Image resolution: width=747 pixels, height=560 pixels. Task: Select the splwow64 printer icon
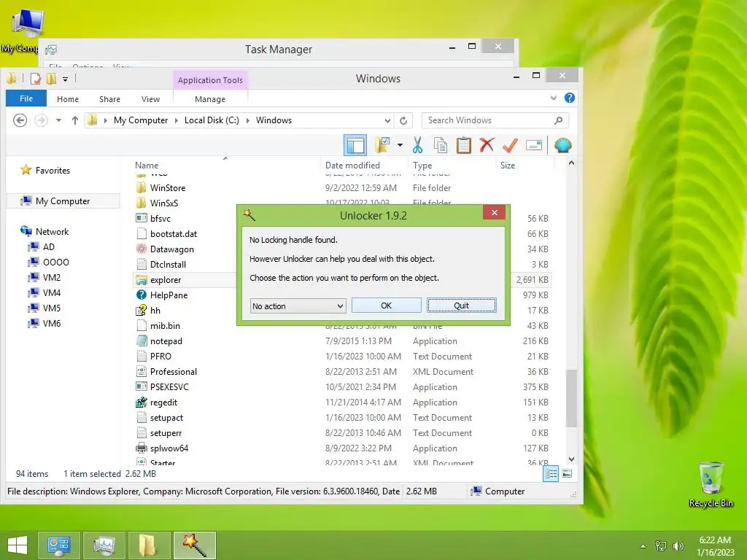coord(142,448)
